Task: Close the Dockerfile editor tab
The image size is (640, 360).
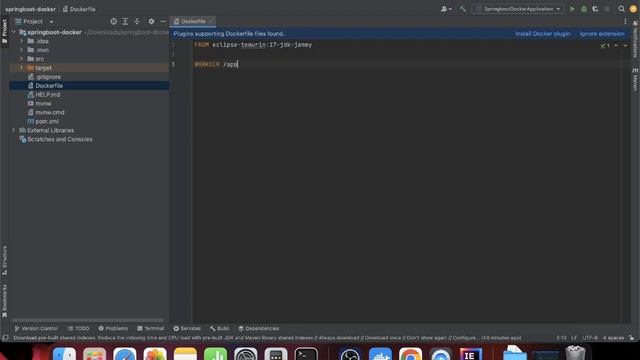Action: 211,21
